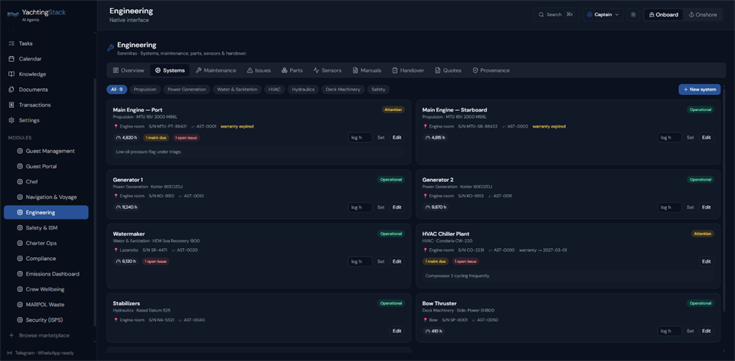Focus log h field on Bow Thruster
Image resolution: width=735 pixels, height=361 pixels.
pyautogui.click(x=670, y=331)
